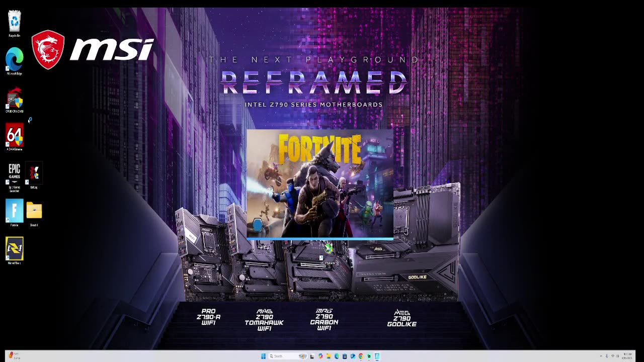
Task: Click the Fortnite loading splash screen
Action: tap(319, 184)
